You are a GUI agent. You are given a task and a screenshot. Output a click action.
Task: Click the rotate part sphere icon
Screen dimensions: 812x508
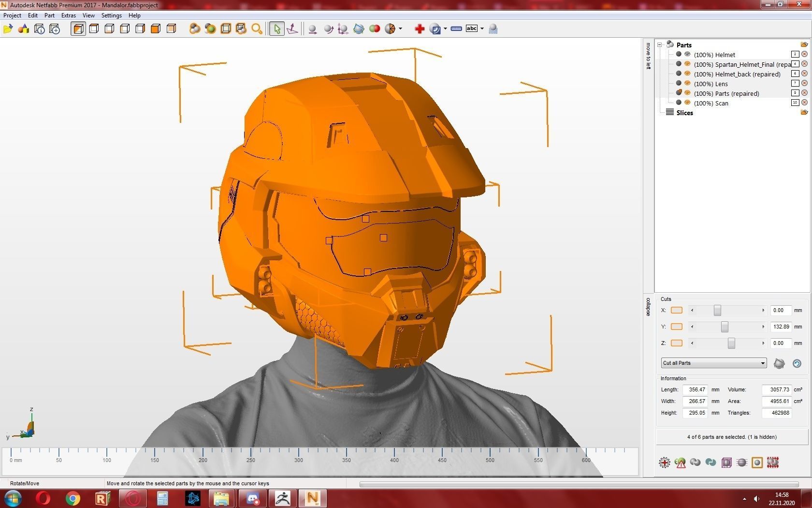tap(328, 29)
